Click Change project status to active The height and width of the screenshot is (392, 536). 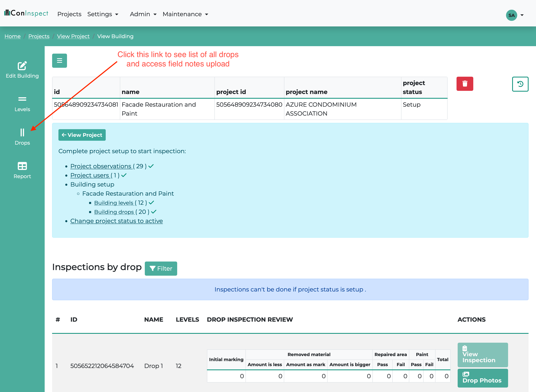pos(117,221)
